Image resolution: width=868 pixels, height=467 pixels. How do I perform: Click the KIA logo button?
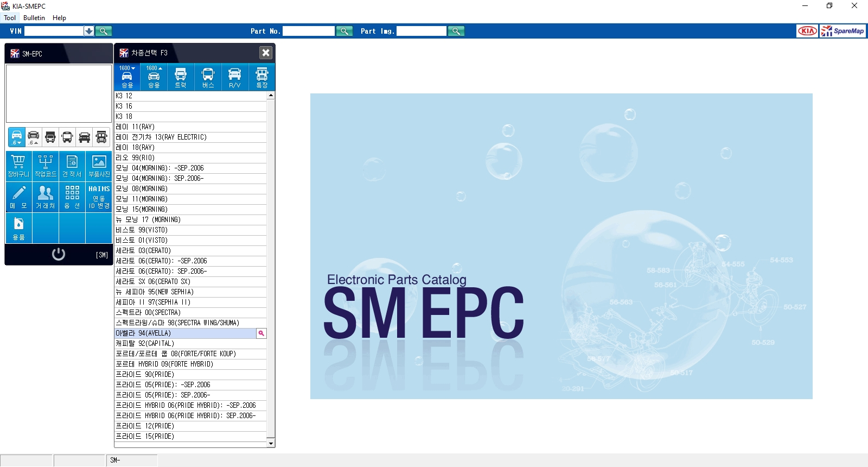tap(807, 31)
